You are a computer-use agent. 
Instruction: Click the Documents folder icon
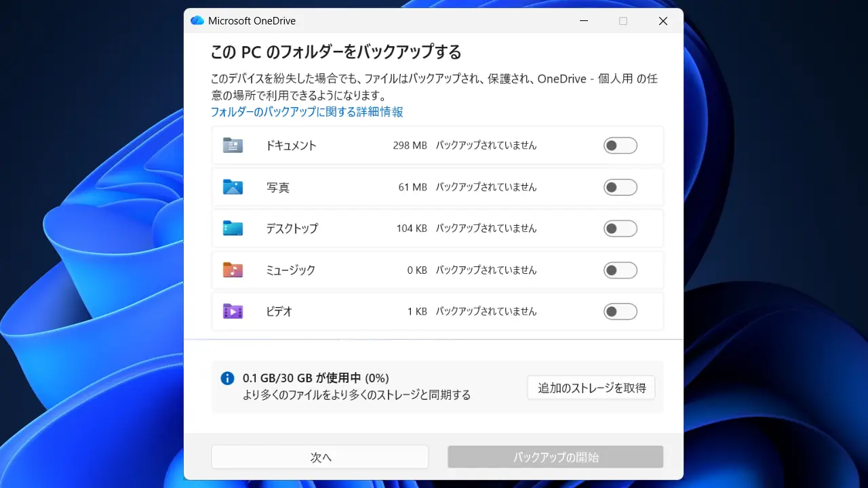233,145
